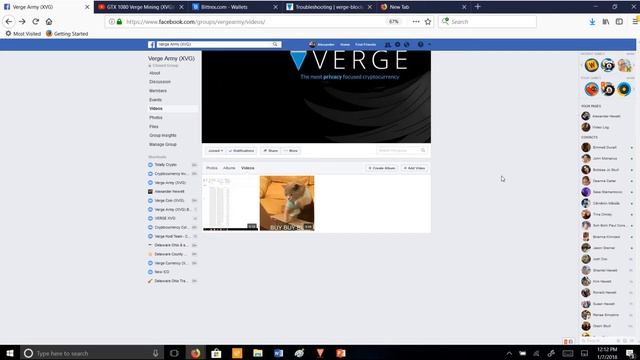
Task: Click the Facebook search field
Action: tap(214, 44)
